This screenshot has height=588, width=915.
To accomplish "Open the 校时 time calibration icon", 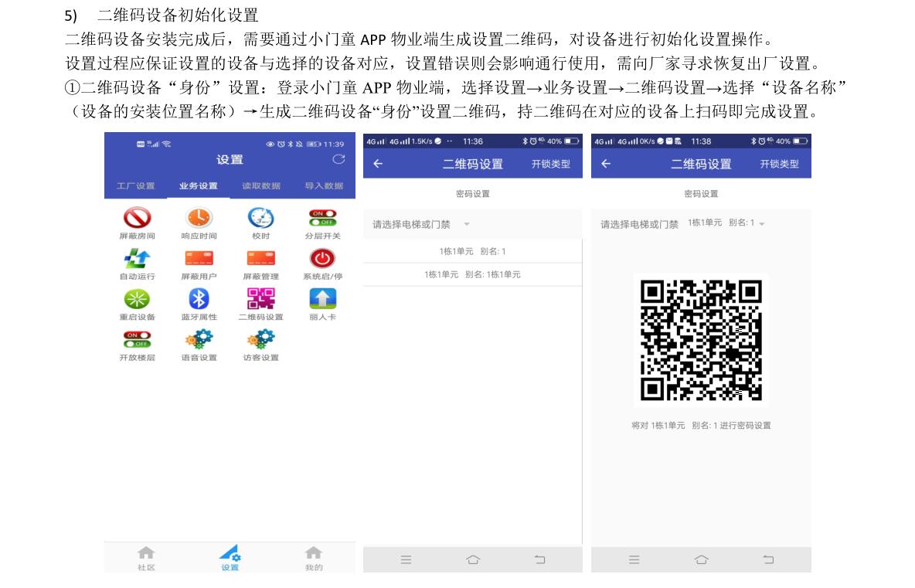I will click(261, 218).
